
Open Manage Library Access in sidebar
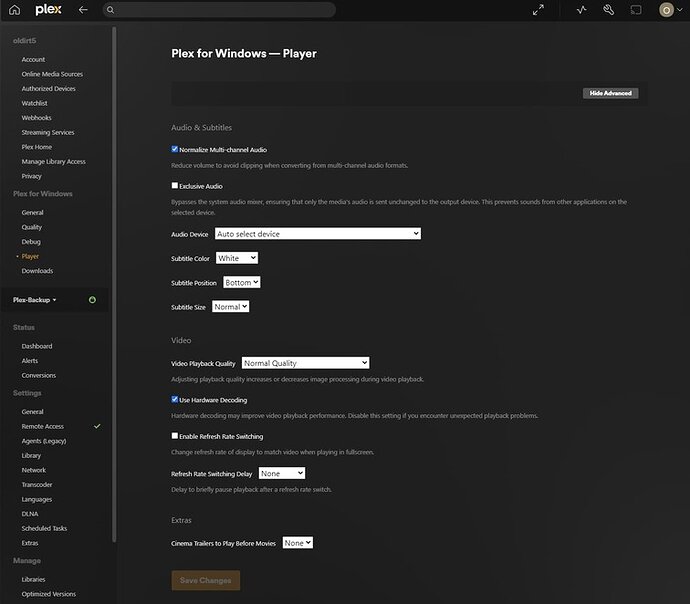point(53,161)
